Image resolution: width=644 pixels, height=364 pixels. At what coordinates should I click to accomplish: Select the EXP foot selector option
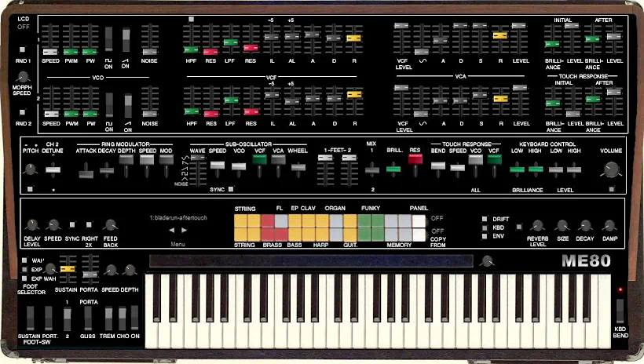[x=24, y=270]
